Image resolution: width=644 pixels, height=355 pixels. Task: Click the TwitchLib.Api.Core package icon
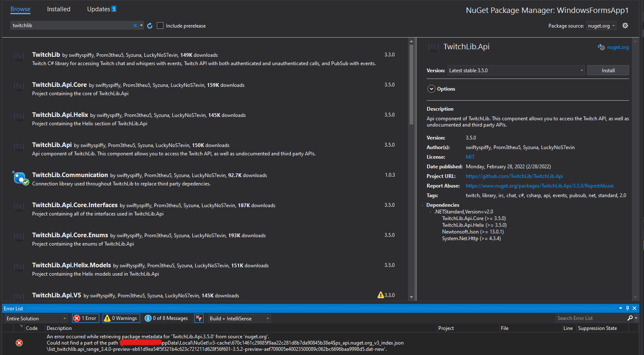(x=19, y=87)
